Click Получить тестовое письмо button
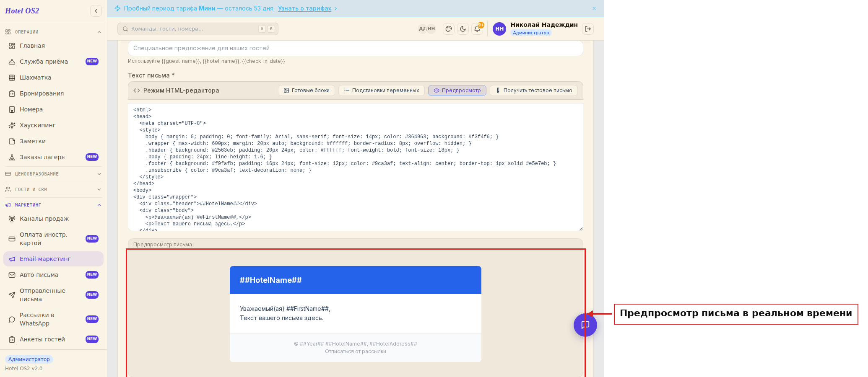Screen dimensions: 868x377 coord(534,90)
